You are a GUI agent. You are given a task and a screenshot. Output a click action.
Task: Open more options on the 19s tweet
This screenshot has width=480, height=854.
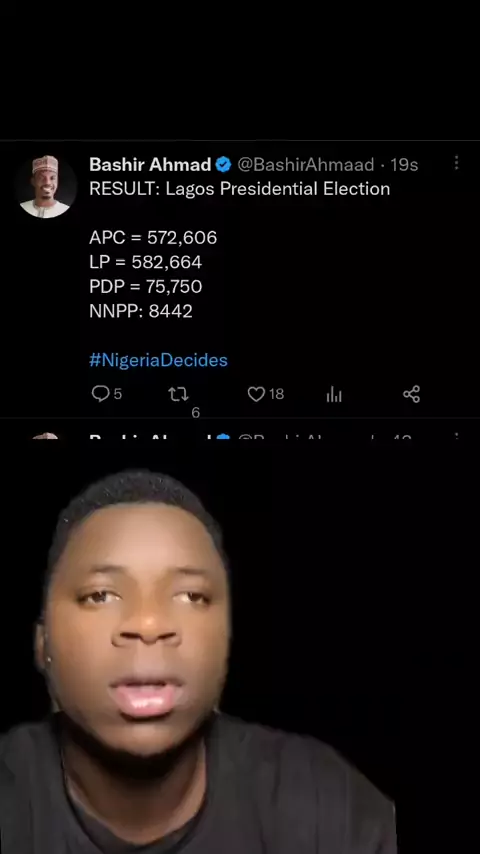456,162
